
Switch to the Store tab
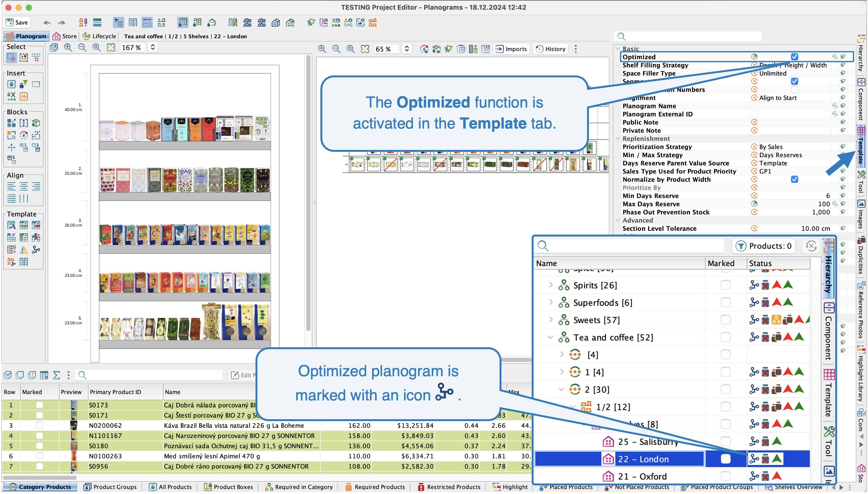[x=65, y=36]
